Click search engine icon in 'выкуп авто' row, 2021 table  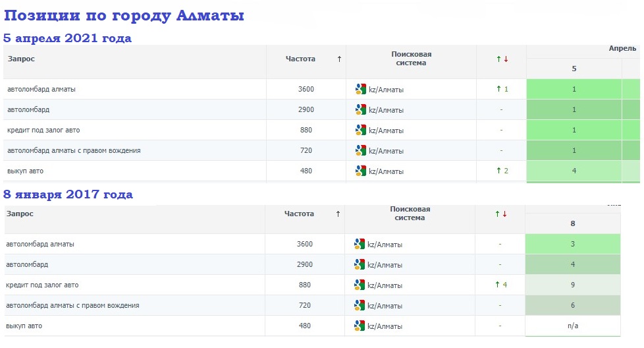360,171
